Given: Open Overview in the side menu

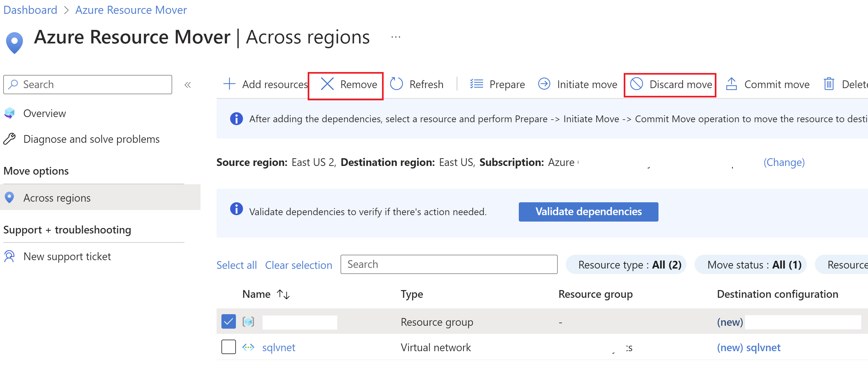Looking at the screenshot, I should 44,114.
